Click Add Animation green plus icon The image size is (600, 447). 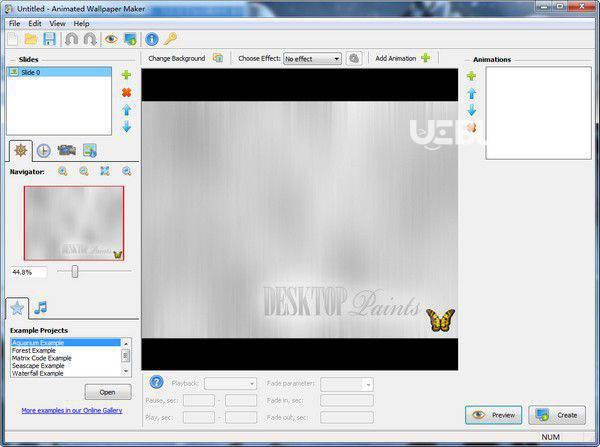[426, 58]
